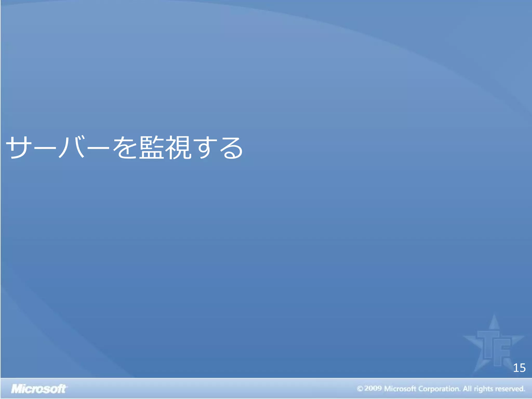Click the Microsoft logo in footer
This screenshot has width=532, height=399.
pos(39,389)
